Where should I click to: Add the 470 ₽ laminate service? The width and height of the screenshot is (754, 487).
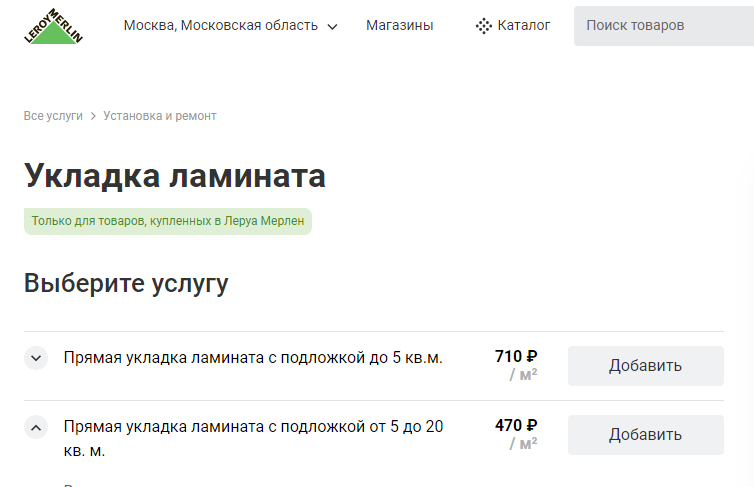click(x=645, y=435)
